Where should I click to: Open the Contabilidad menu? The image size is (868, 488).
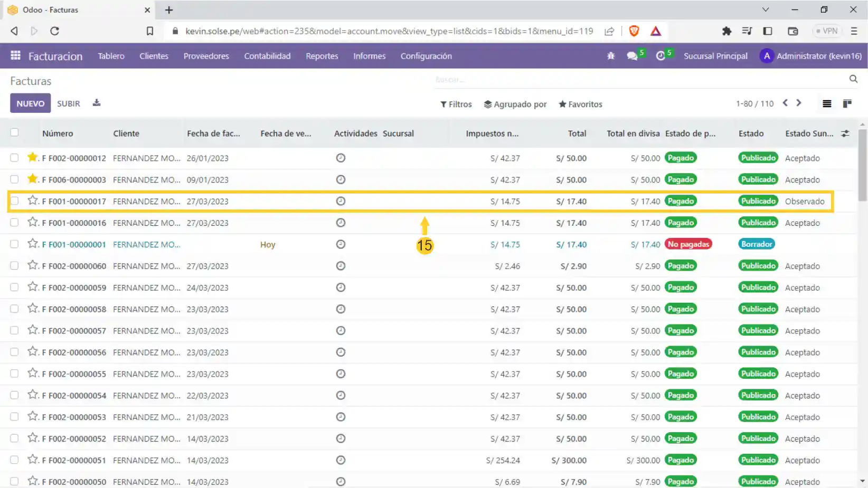(267, 56)
